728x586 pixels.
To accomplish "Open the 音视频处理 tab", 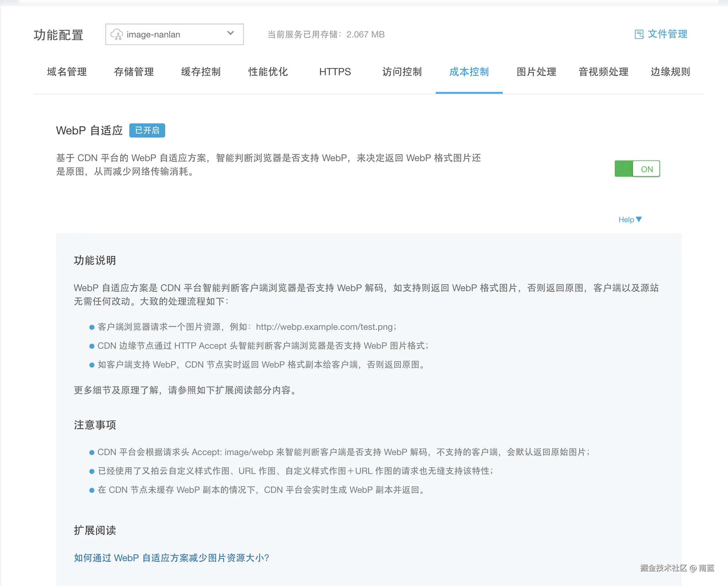I will [x=603, y=72].
